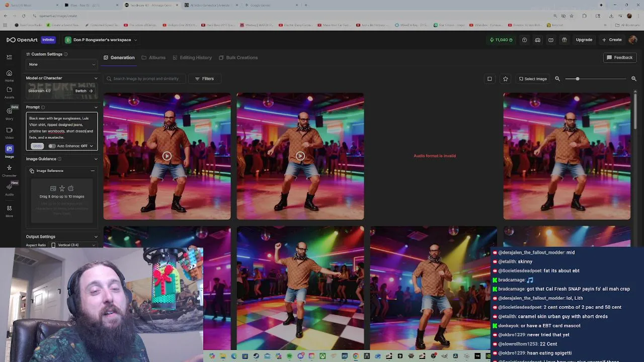This screenshot has width=644, height=362.
Task: Play the second generated video thumbnail
Action: [x=300, y=156]
